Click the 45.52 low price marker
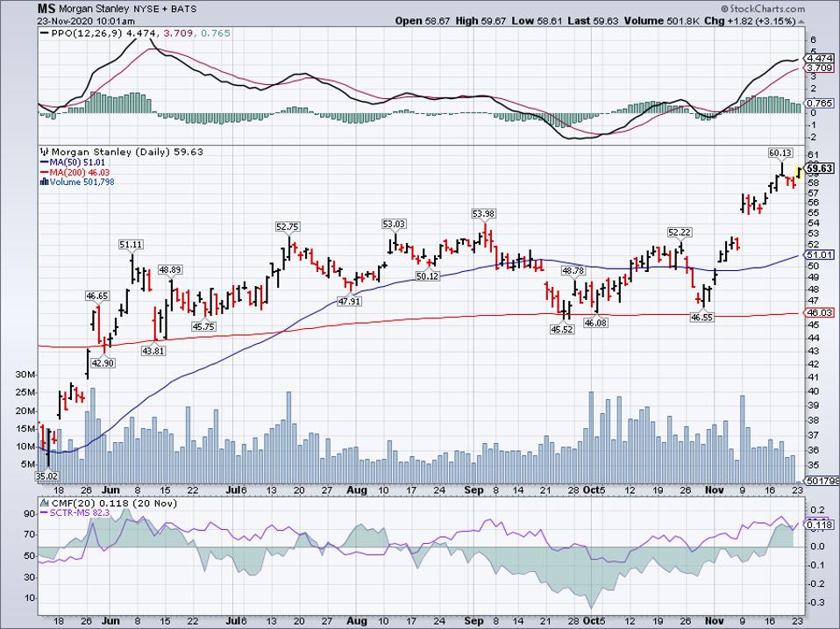The width and height of the screenshot is (840, 629). 562,330
